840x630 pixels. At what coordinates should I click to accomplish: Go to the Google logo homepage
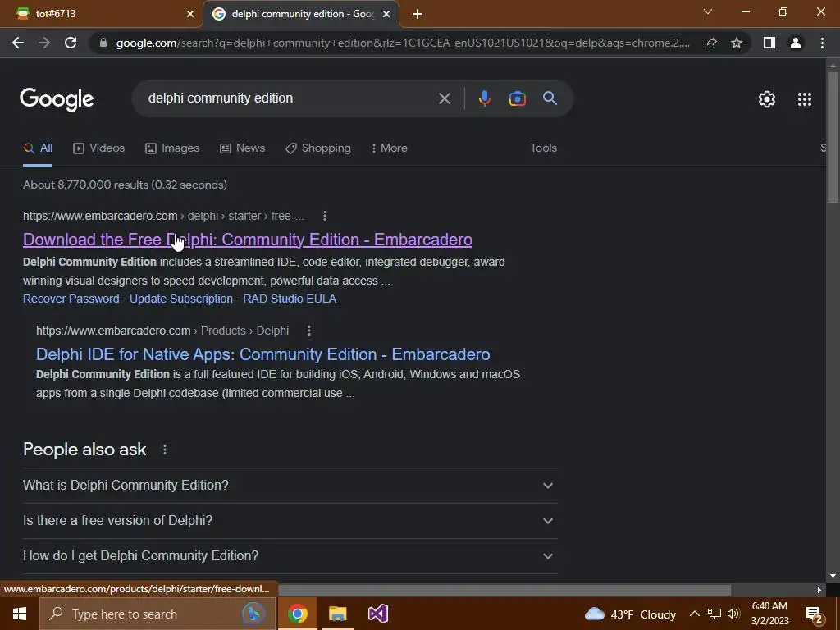[x=57, y=99]
